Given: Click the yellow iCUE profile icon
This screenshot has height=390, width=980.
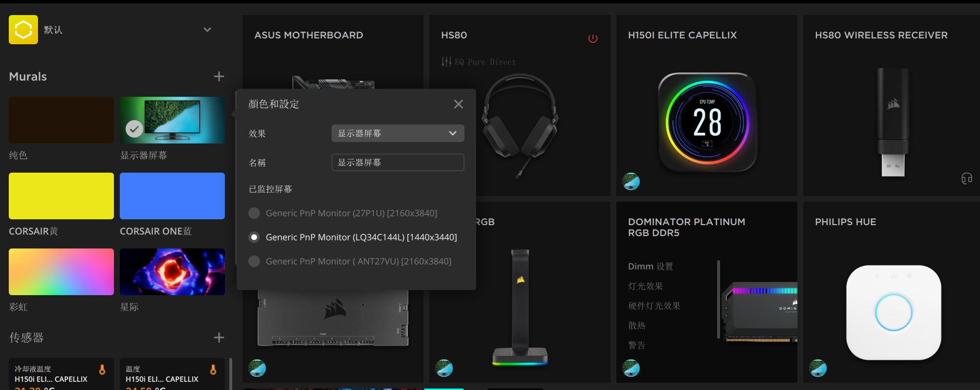Looking at the screenshot, I should tap(23, 30).
